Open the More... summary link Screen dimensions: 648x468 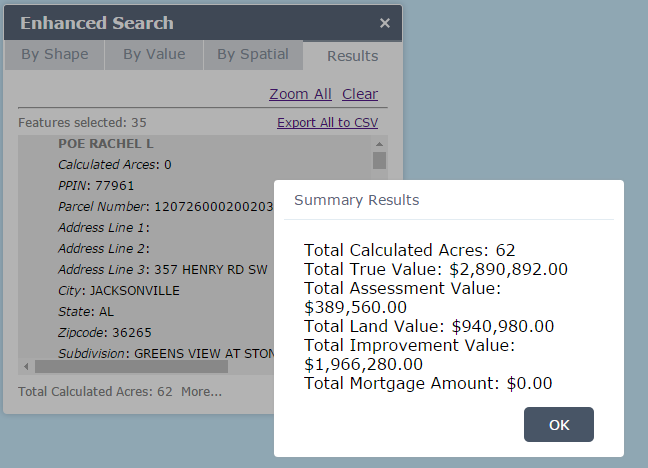point(201,391)
